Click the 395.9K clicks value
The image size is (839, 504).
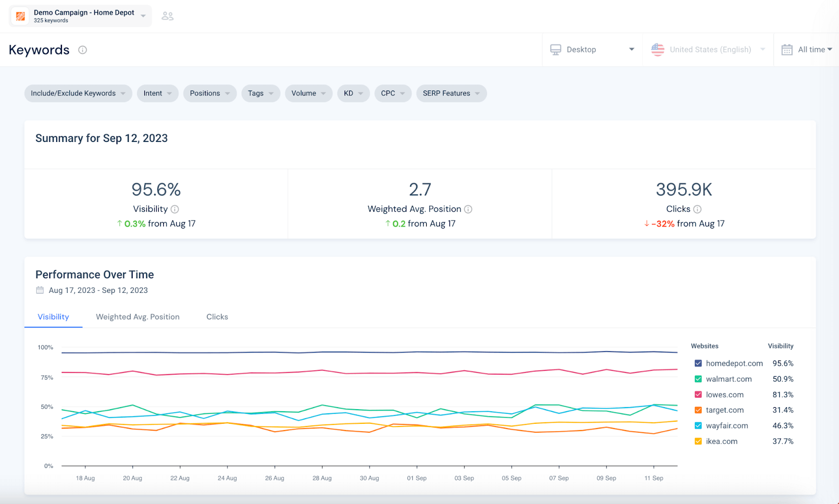684,189
